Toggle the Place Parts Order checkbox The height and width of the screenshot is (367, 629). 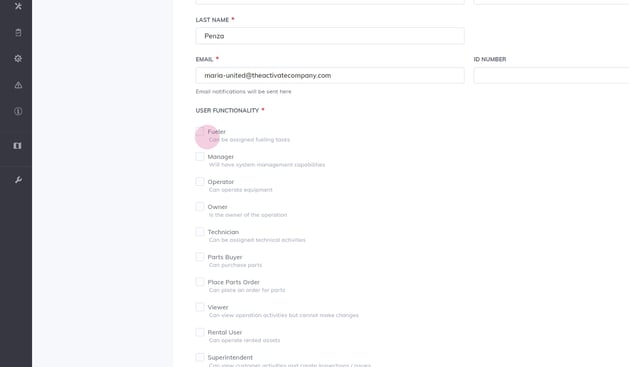200,282
